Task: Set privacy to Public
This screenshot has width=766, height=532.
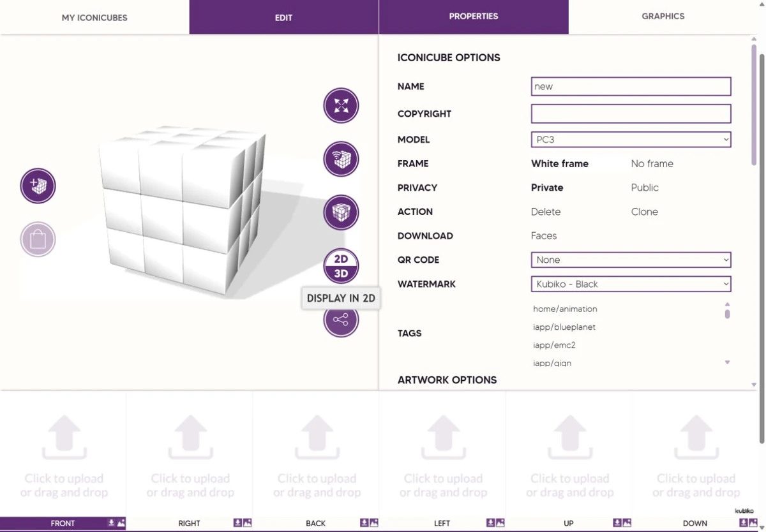Action: pyautogui.click(x=645, y=188)
